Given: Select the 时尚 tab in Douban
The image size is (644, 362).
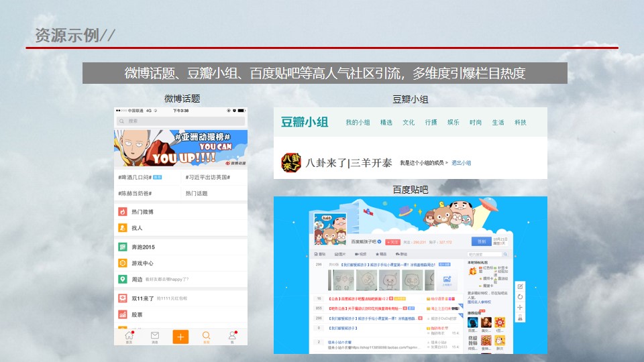Looking at the screenshot, I should [x=476, y=122].
